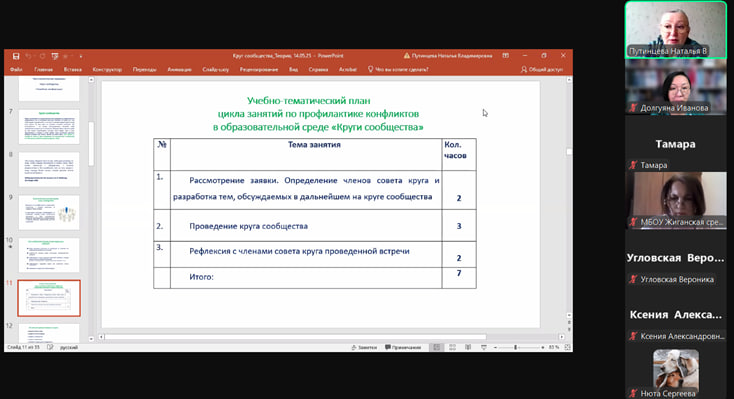Open the Переходы ribbon tab
This screenshot has width=734, height=399.
tap(144, 69)
